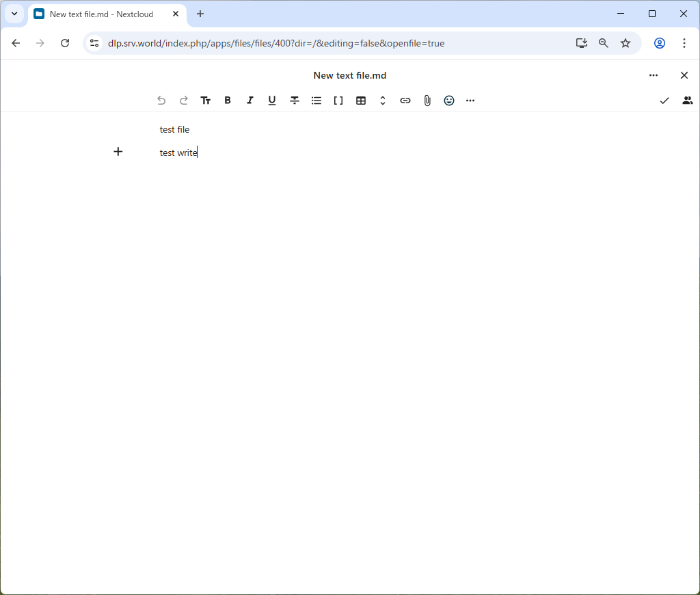Open file actions menu beside filename
The height and width of the screenshot is (595, 700).
click(654, 75)
